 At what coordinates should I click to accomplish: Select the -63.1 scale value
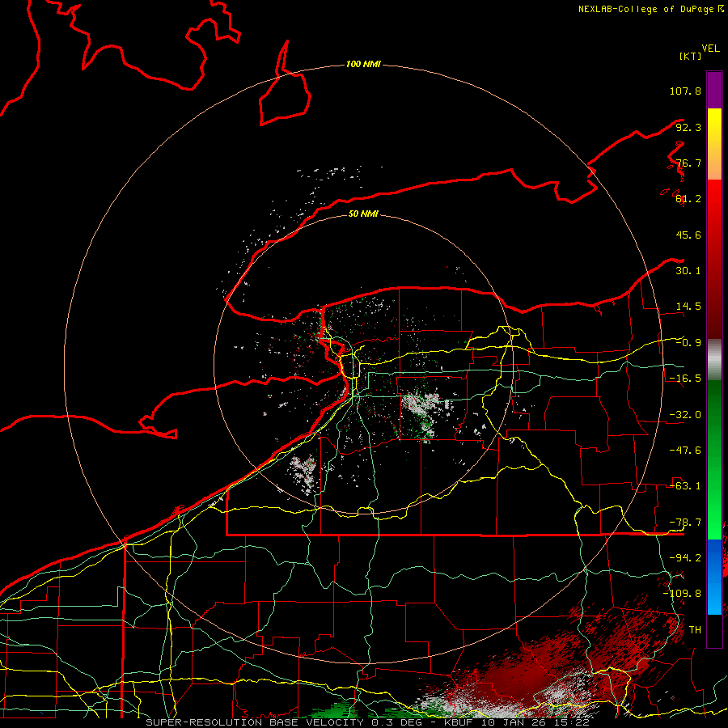click(685, 486)
